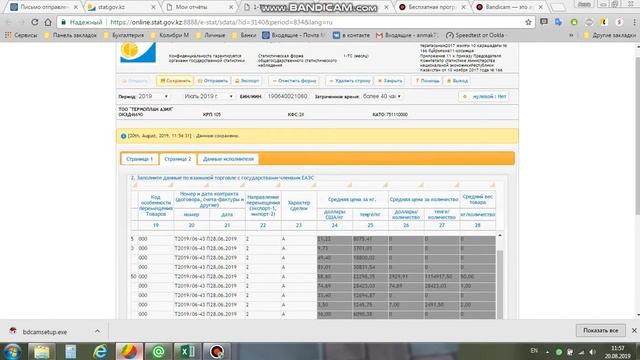Screen dimensions: 640x360
Task: Open File Explorer from the taskbar
Action: [42, 351]
